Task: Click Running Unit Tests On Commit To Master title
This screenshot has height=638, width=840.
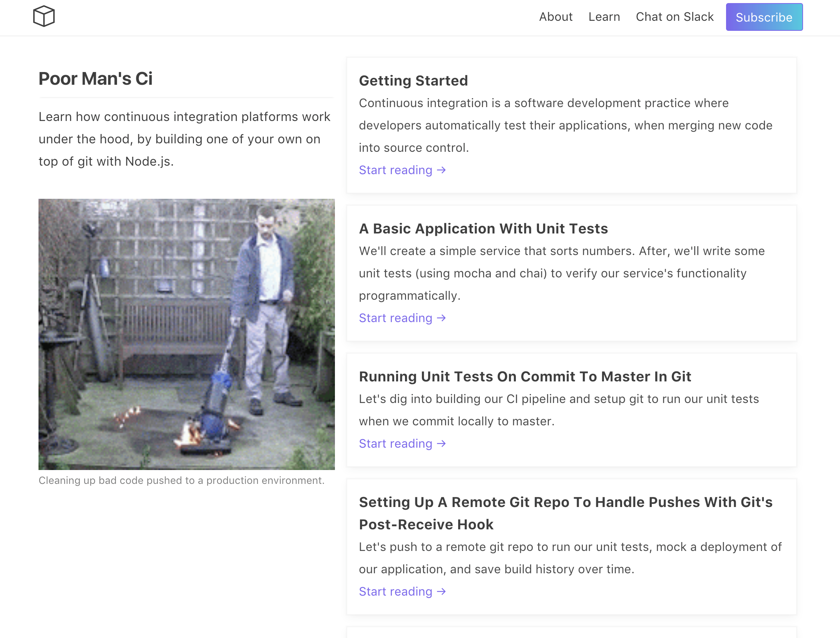Action: (525, 376)
